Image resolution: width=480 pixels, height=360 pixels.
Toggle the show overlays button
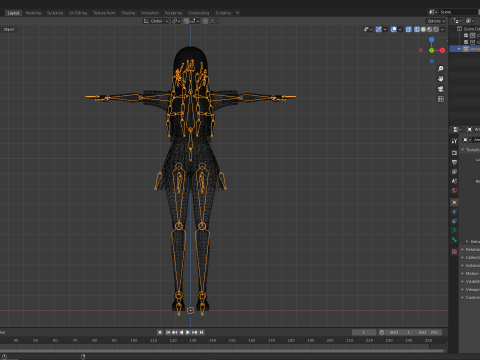click(394, 29)
